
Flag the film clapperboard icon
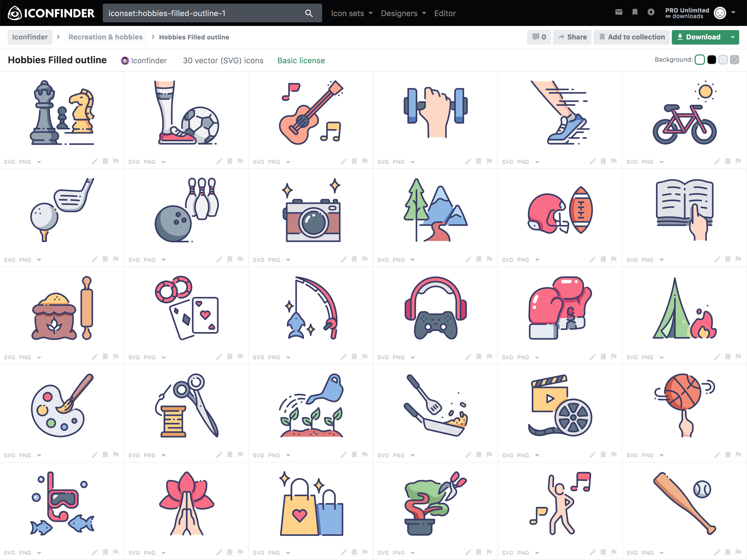pyautogui.click(x=614, y=455)
